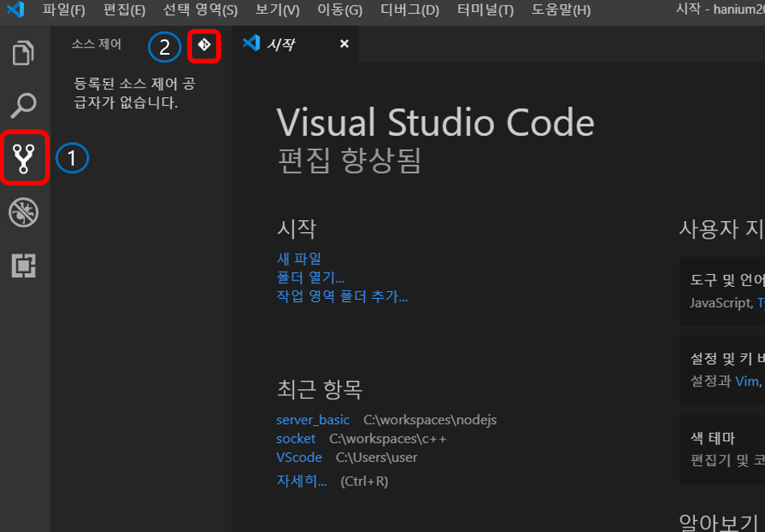Click the C:\workspaces\nodejs path text
Viewport: 765px width, 532px height.
(x=430, y=419)
